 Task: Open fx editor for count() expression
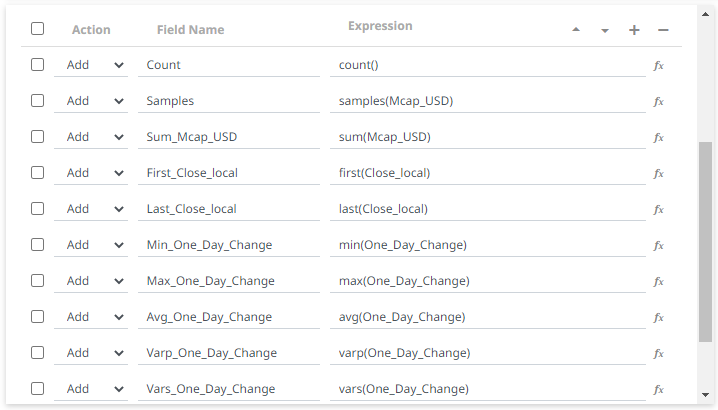[x=658, y=65]
